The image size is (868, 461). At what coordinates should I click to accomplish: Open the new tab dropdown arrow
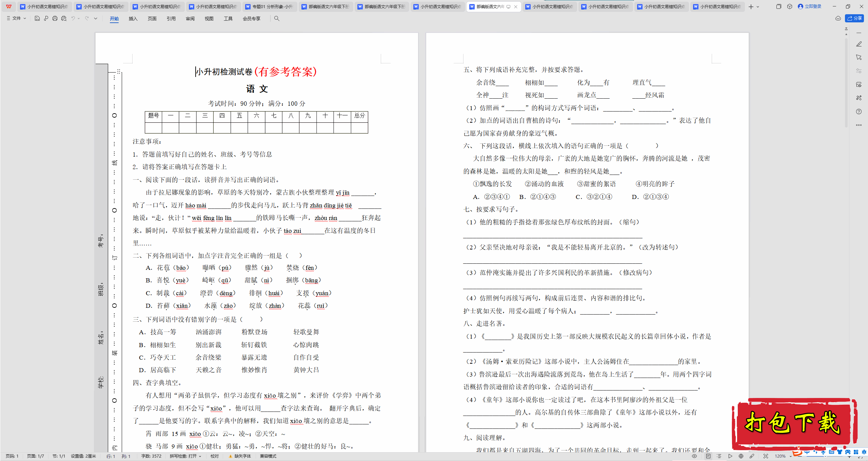coord(758,7)
